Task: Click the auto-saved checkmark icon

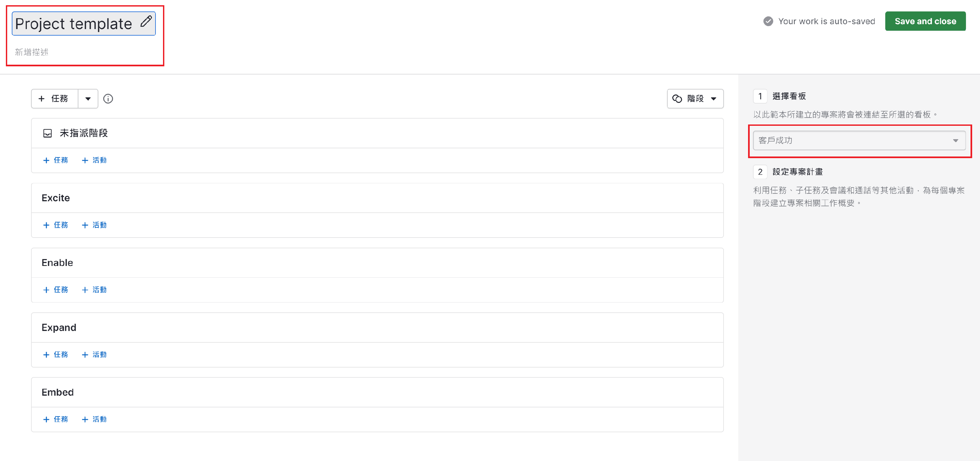Action: click(768, 21)
